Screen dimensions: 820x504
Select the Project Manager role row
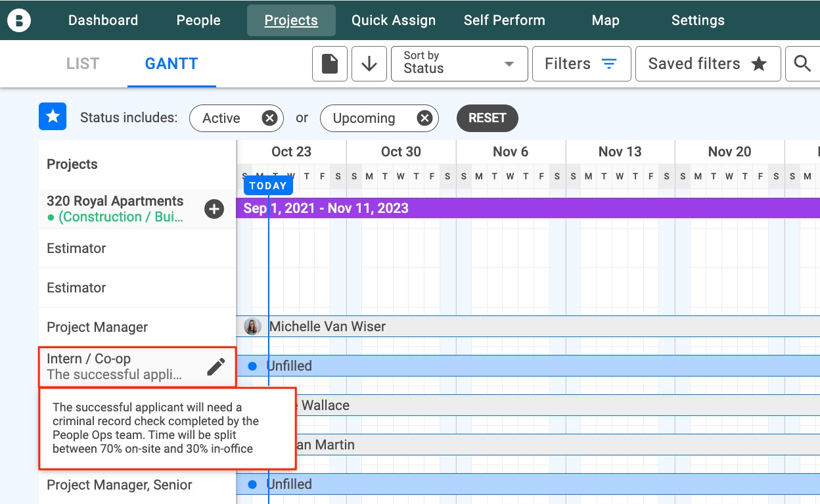tap(137, 327)
